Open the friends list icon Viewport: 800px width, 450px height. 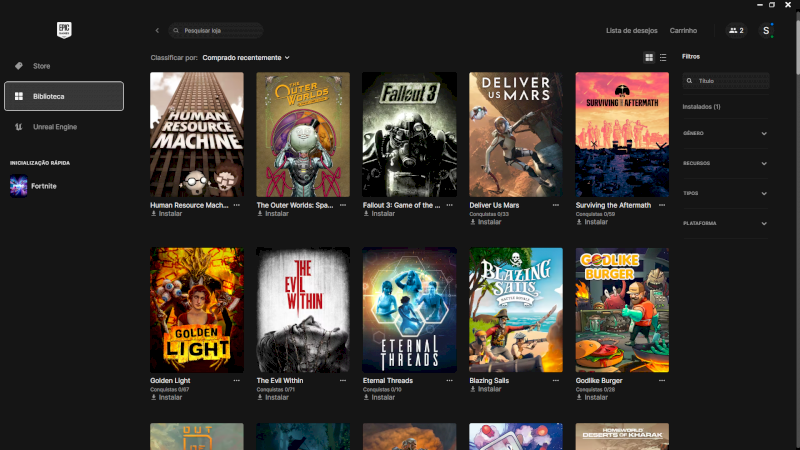click(x=736, y=31)
